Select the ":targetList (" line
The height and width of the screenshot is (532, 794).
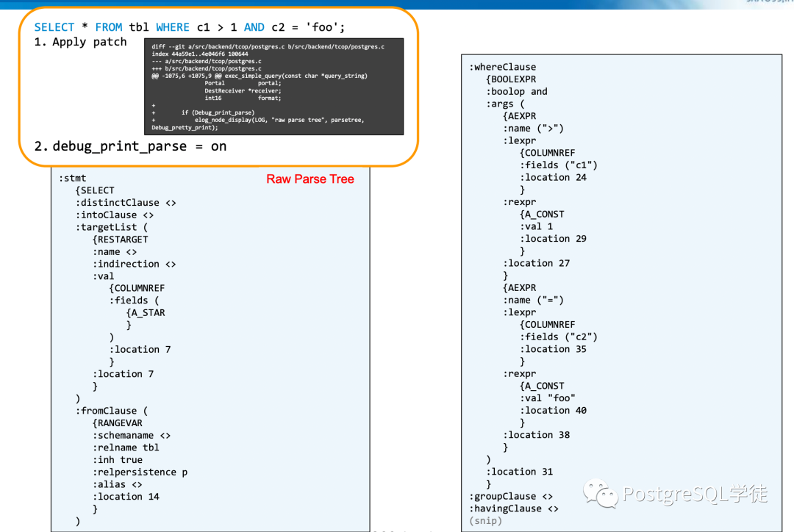pyautogui.click(x=112, y=227)
